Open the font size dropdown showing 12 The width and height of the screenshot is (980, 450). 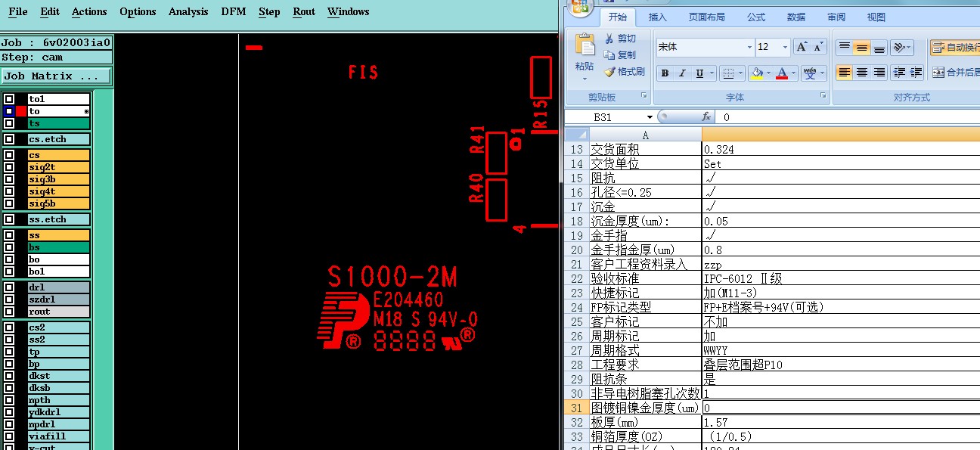(785, 47)
